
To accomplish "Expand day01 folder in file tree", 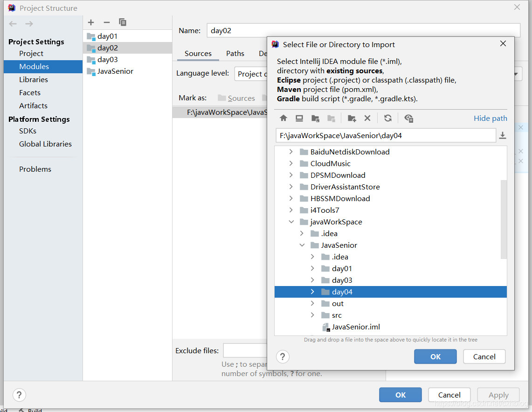I will point(312,269).
